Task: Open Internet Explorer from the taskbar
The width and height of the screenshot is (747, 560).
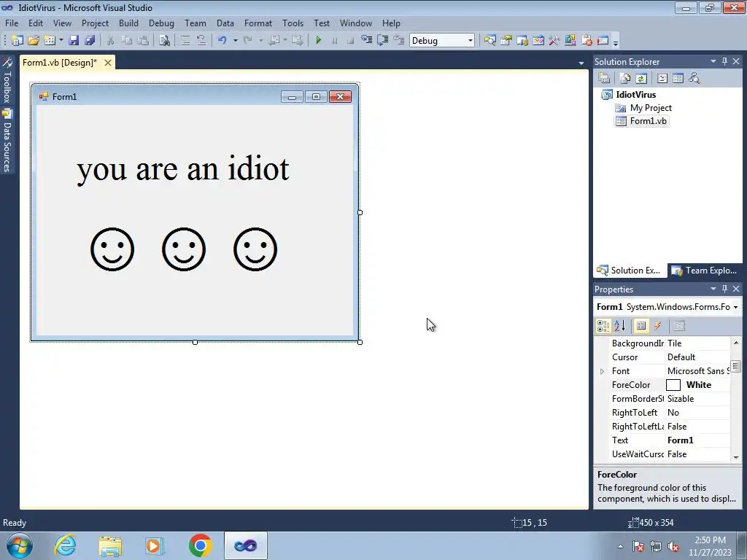Action: pyautogui.click(x=65, y=545)
